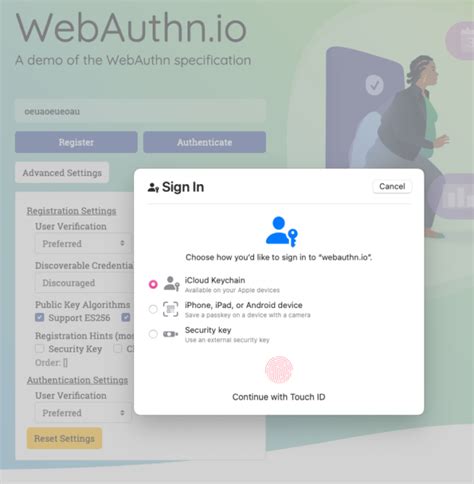Click the Sign In header passkey icon
The width and height of the screenshot is (474, 484).
(153, 188)
